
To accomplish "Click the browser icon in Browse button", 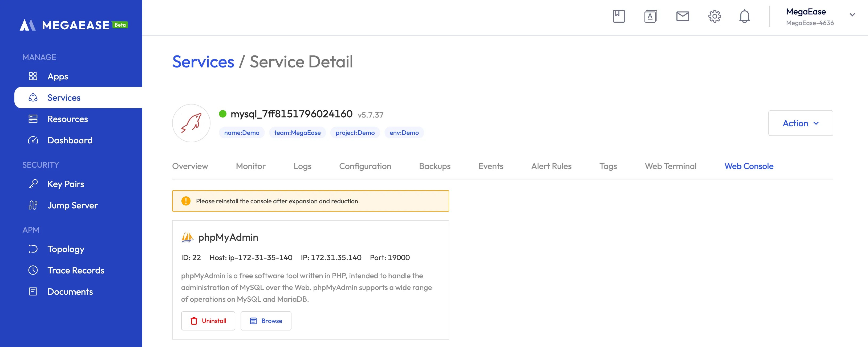I will click(x=253, y=321).
